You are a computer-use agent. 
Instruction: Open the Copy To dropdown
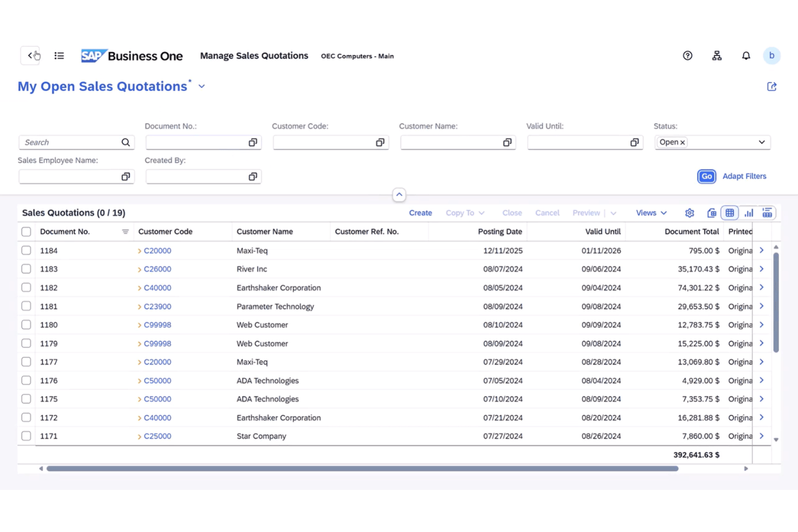pyautogui.click(x=465, y=213)
